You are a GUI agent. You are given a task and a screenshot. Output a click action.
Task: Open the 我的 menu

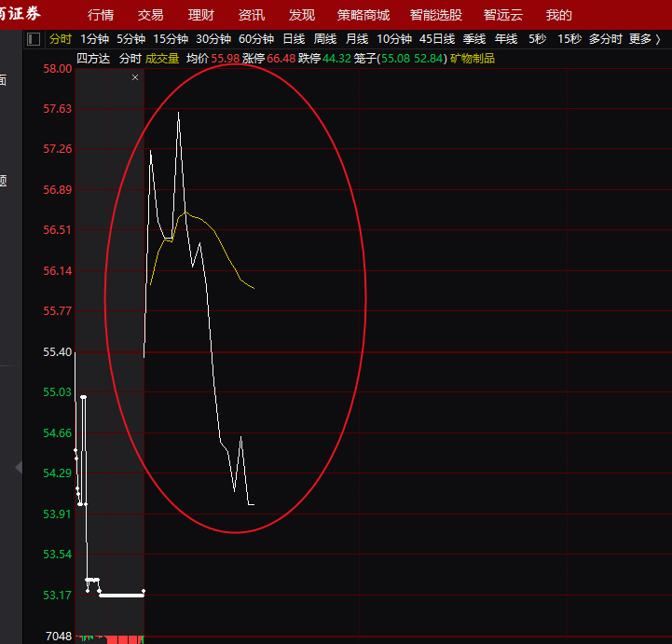pyautogui.click(x=559, y=16)
